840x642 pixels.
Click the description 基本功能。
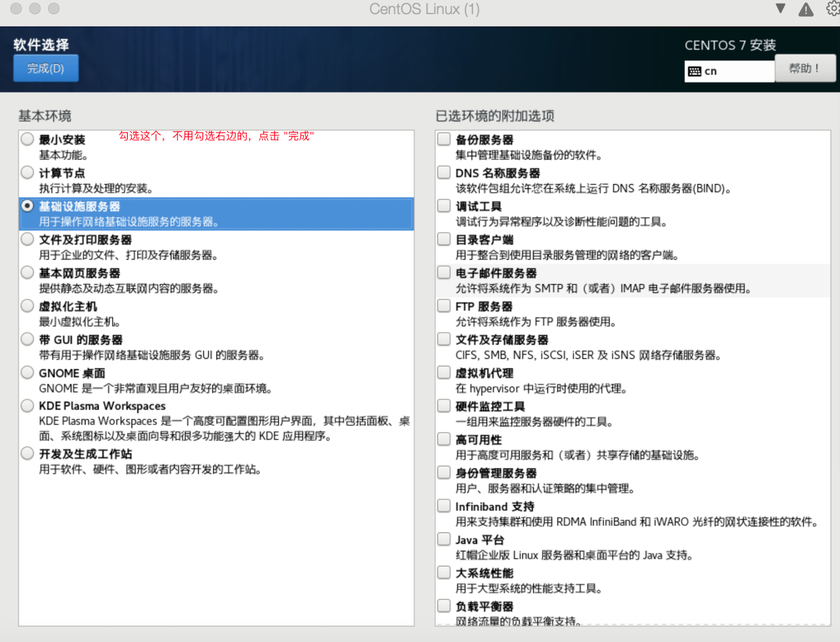coord(63,155)
